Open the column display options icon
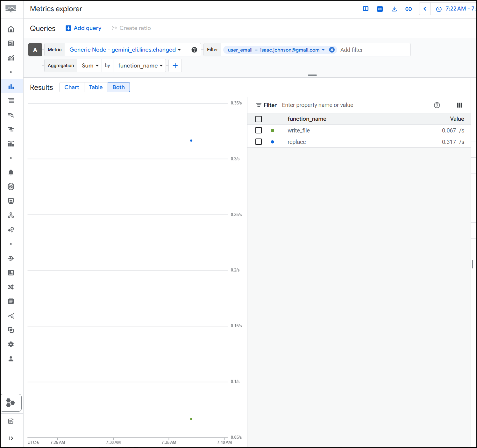Screen dimensions: 477x448 pos(459,105)
